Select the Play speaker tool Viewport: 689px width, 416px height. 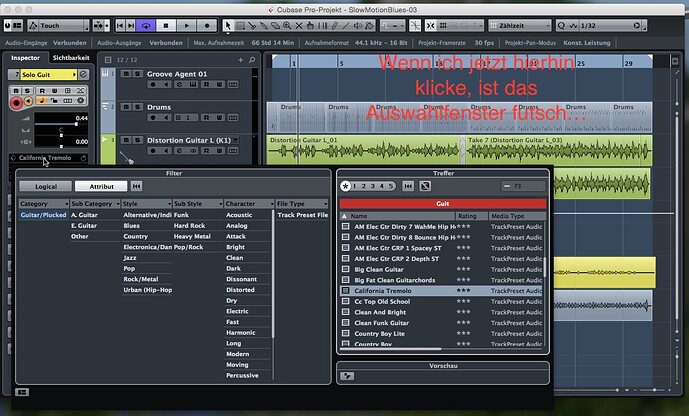coord(358,25)
